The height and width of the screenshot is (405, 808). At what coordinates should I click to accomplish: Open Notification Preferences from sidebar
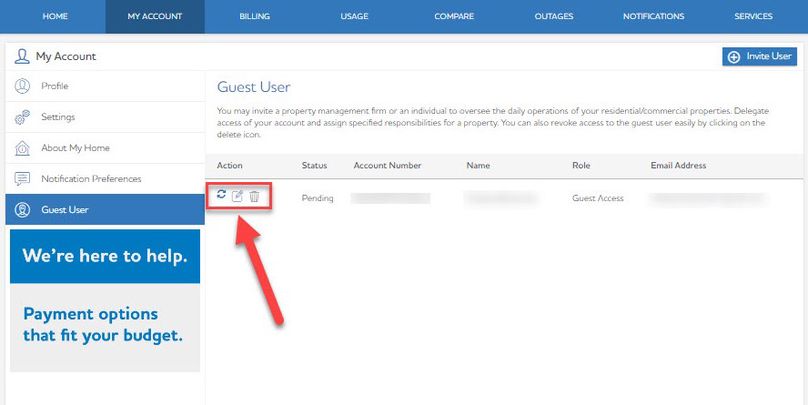(91, 179)
